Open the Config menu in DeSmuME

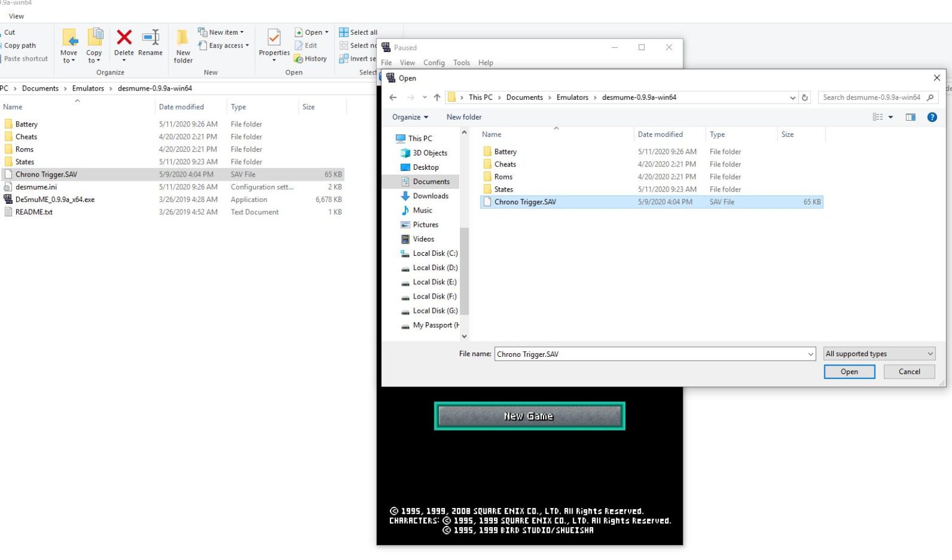click(x=434, y=63)
